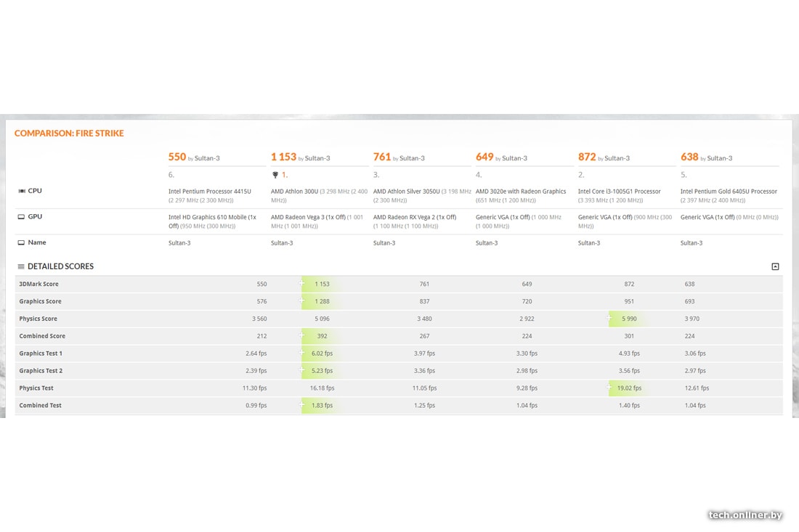Click the AMD Athlon 300U processor name
Screen dimensions: 799x532
pos(299,192)
